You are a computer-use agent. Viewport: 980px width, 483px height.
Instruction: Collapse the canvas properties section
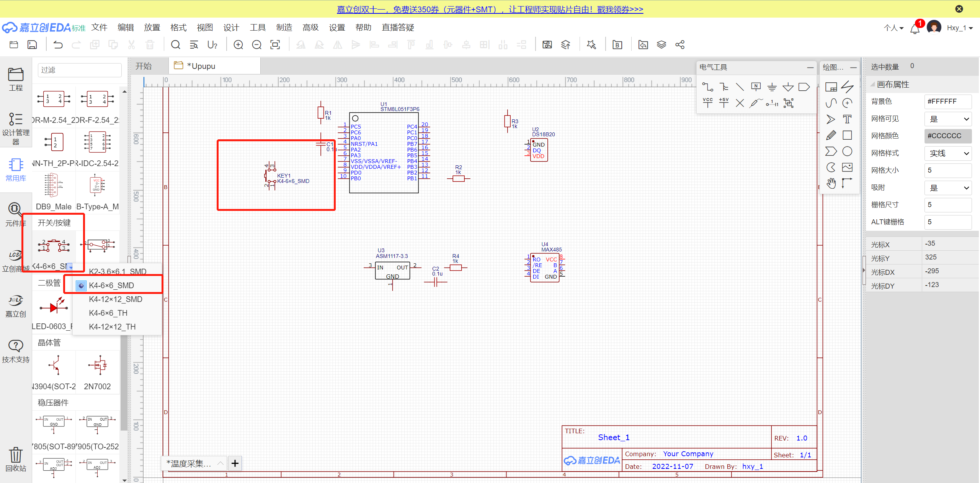point(873,84)
